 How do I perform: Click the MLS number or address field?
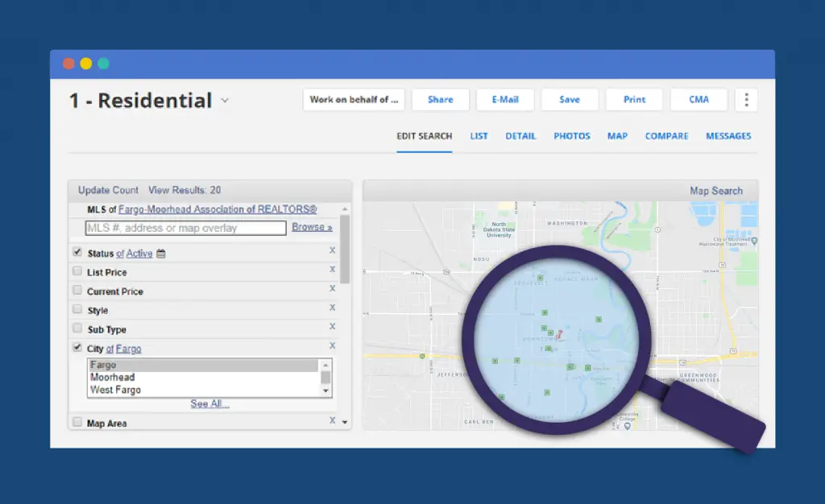point(186,228)
